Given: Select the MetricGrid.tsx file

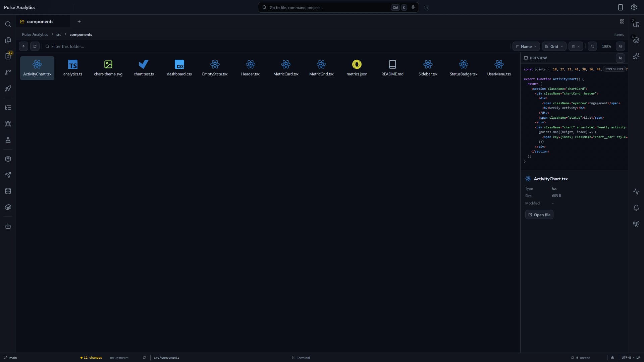Looking at the screenshot, I should point(322,68).
